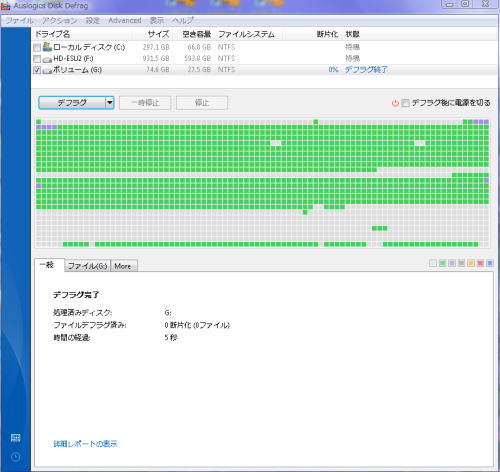Viewport: 500px width, 472px height.
Task: Check the HD-ESU2 (F:) drive checkbox
Action: pos(37,59)
